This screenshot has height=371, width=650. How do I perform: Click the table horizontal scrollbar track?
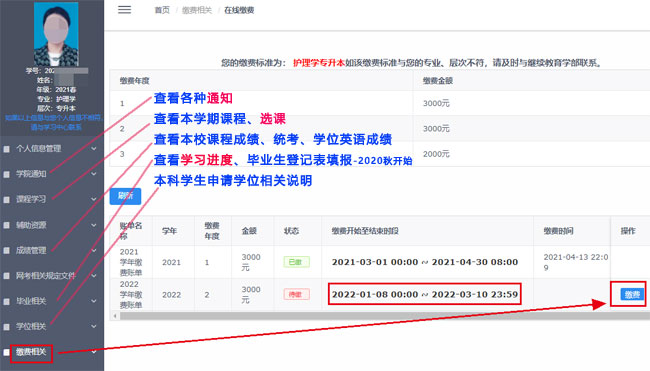pos(385,316)
